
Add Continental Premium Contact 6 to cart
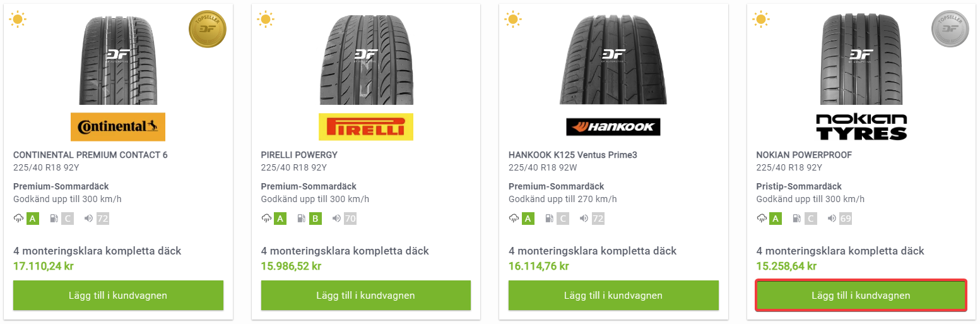click(x=118, y=295)
